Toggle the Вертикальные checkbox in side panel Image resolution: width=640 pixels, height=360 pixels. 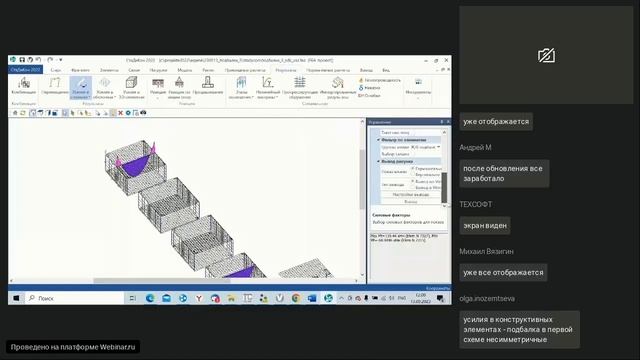(x=413, y=175)
